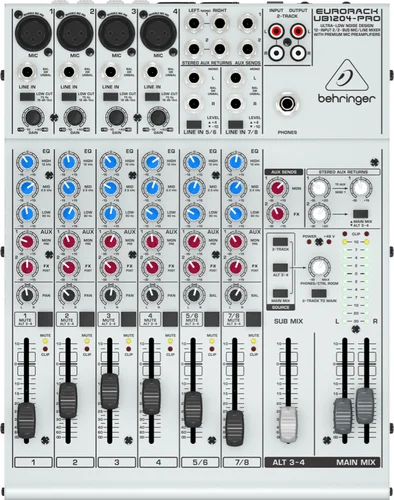Click the channel 2 GAIN knob
Viewport: 394px width, 500px height.
click(75, 117)
